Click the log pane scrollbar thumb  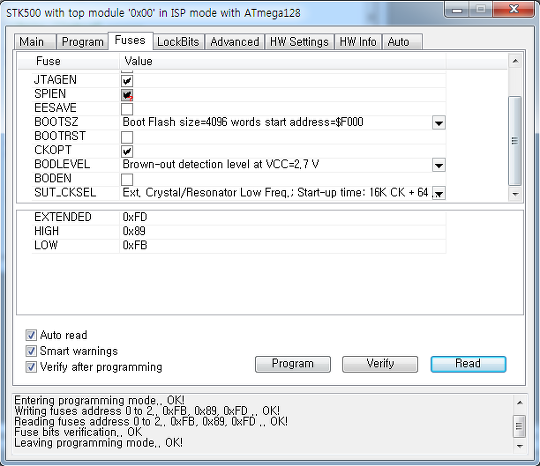point(520,426)
